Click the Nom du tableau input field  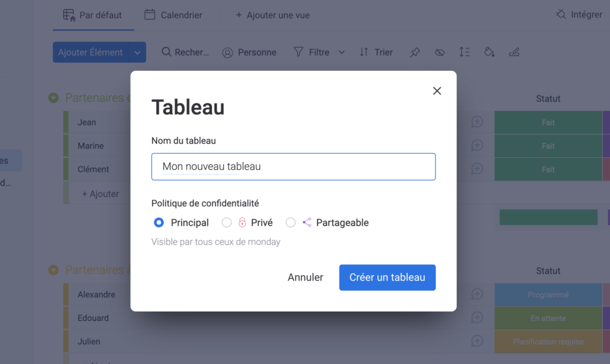[293, 166]
